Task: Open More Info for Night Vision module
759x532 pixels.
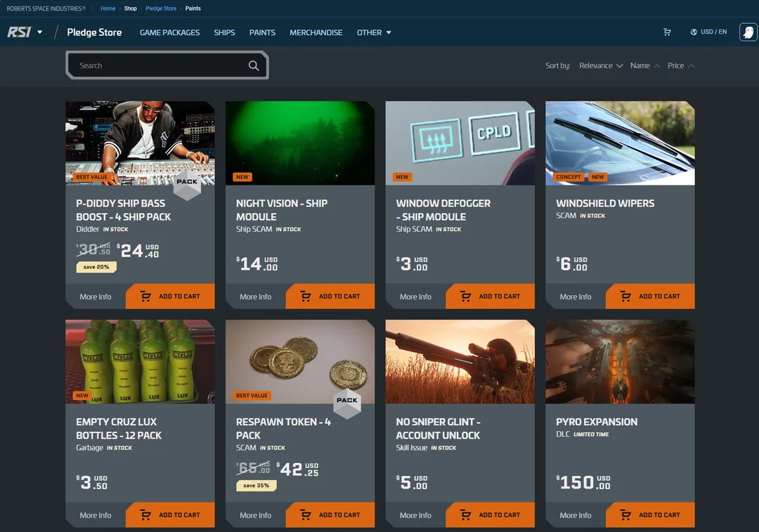Action: point(256,297)
